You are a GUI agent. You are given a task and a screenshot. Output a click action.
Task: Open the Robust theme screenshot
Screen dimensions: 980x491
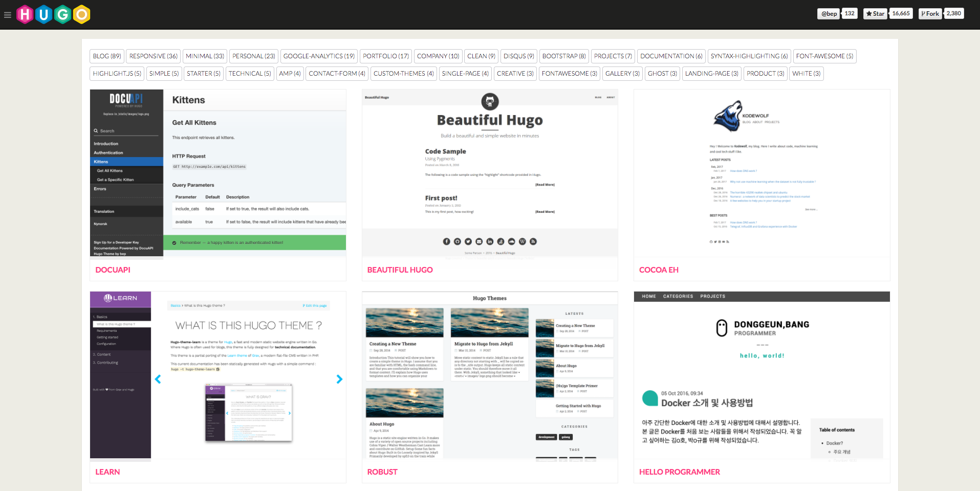pyautogui.click(x=490, y=376)
